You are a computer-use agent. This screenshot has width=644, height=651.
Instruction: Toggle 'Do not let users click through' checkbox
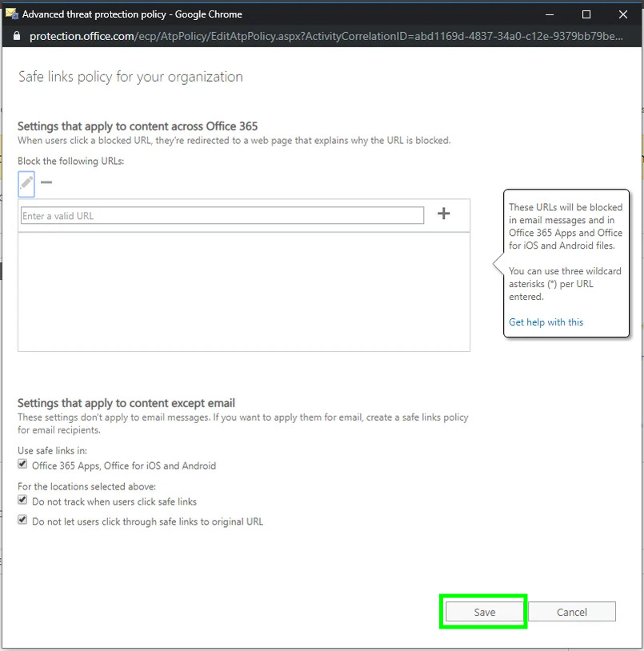click(x=22, y=520)
